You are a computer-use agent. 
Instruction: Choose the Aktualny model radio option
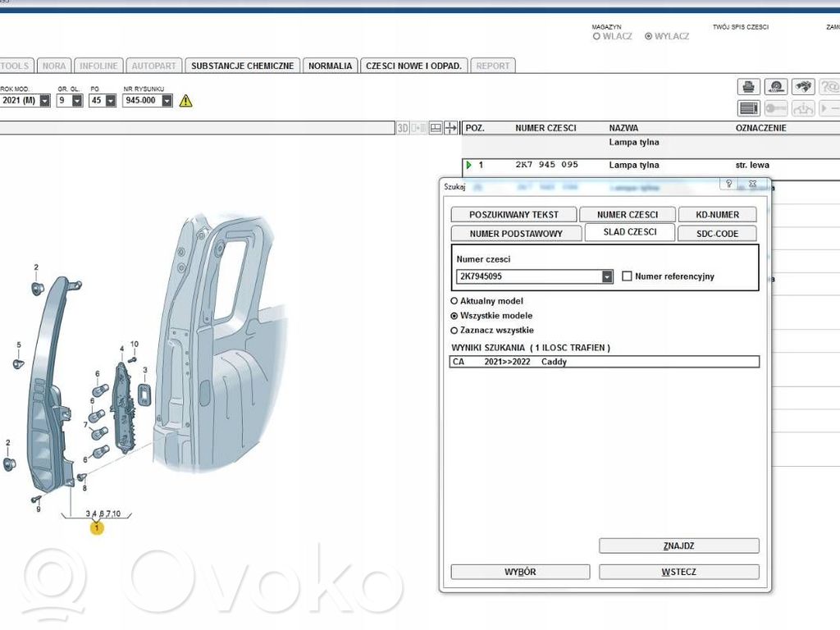click(x=454, y=301)
